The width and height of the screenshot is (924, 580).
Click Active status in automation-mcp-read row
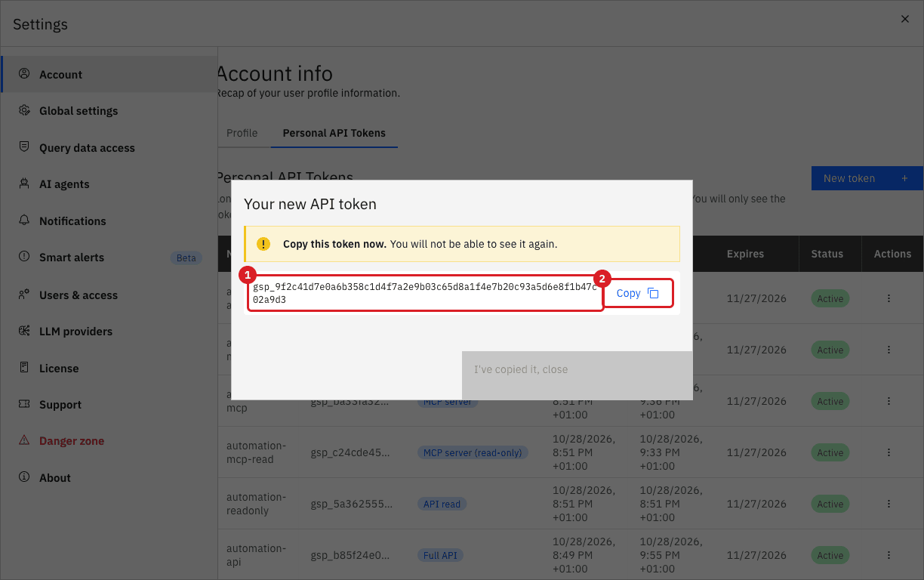tap(830, 452)
